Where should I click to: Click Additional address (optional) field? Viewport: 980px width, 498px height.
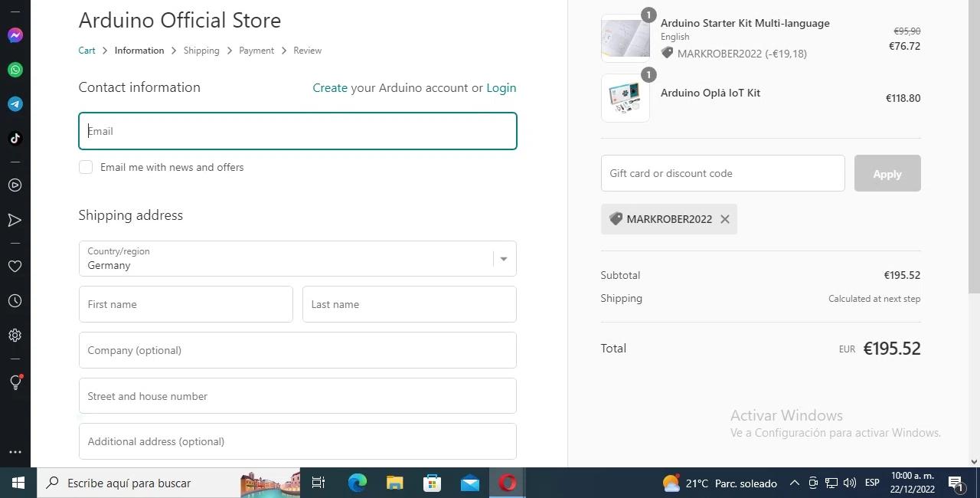pos(298,441)
